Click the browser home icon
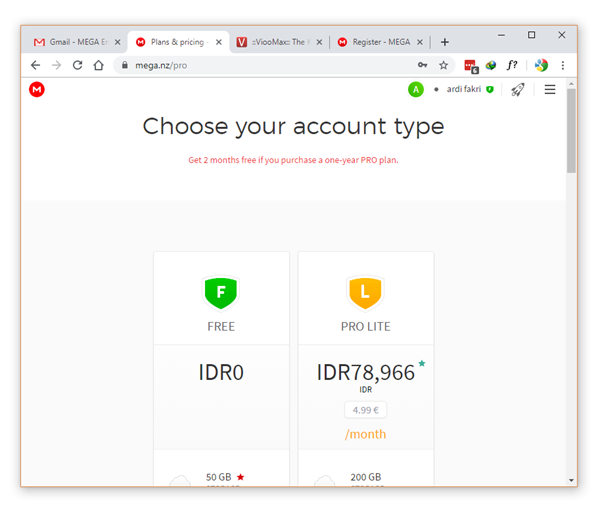This screenshot has width=600, height=514. [99, 65]
